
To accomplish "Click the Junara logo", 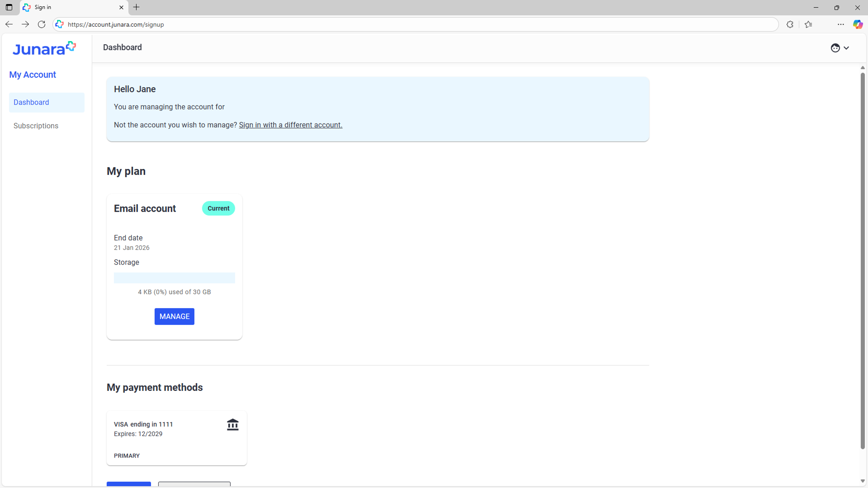I will tap(44, 48).
